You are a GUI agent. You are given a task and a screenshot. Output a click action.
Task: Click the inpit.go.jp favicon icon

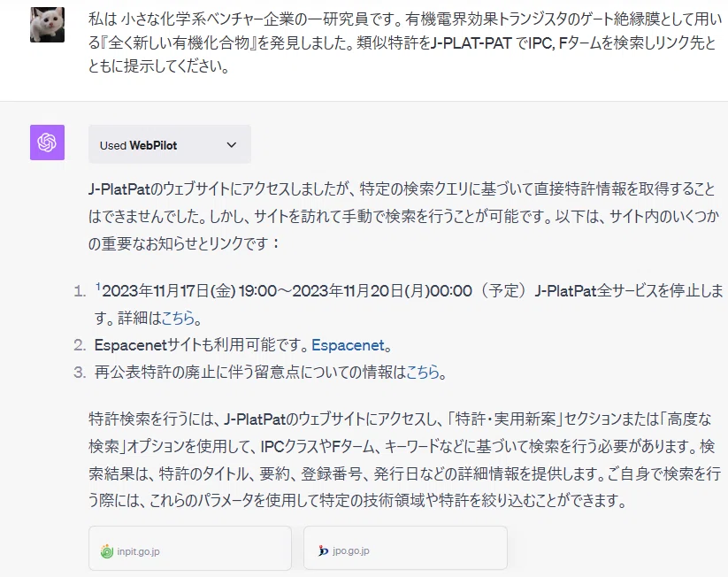pos(107,551)
